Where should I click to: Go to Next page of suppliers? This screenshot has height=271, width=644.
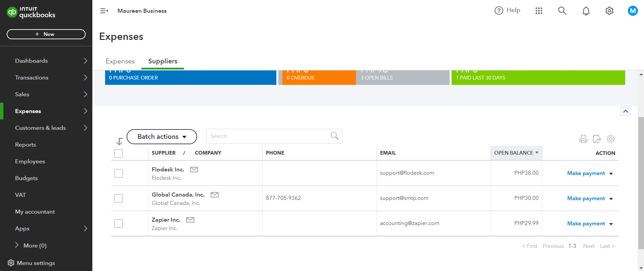[x=589, y=246]
